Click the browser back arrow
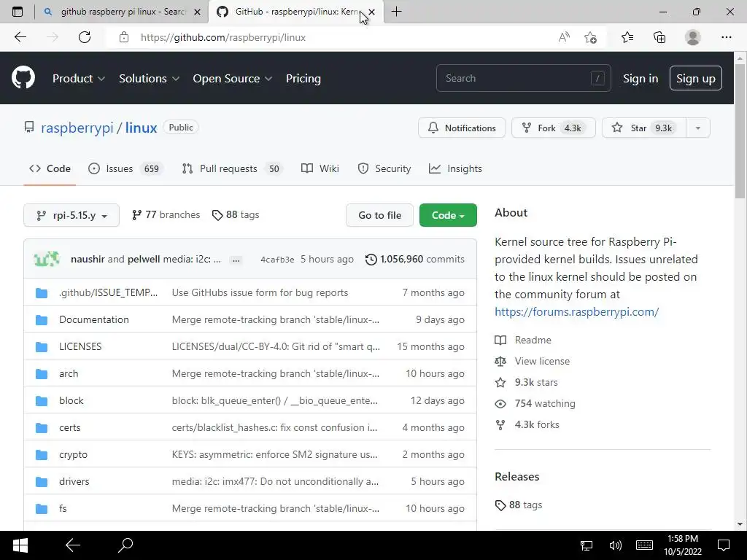This screenshot has height=560, width=747. point(20,37)
